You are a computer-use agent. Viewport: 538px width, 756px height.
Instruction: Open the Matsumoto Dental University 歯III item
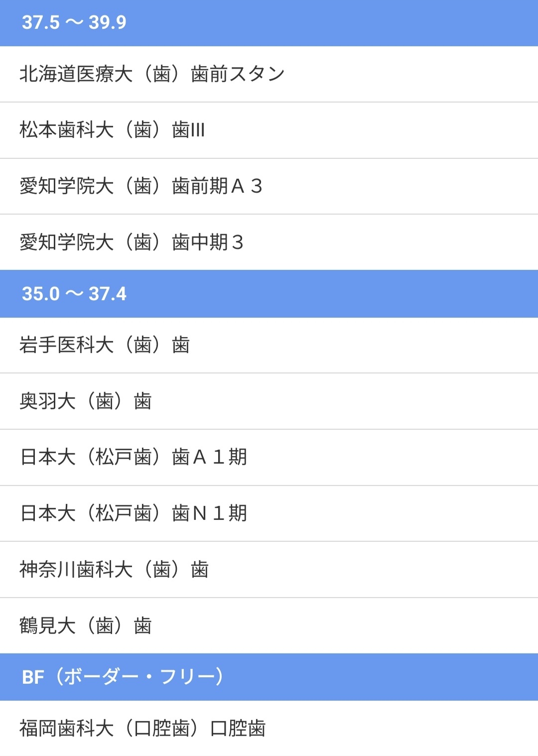click(x=112, y=130)
